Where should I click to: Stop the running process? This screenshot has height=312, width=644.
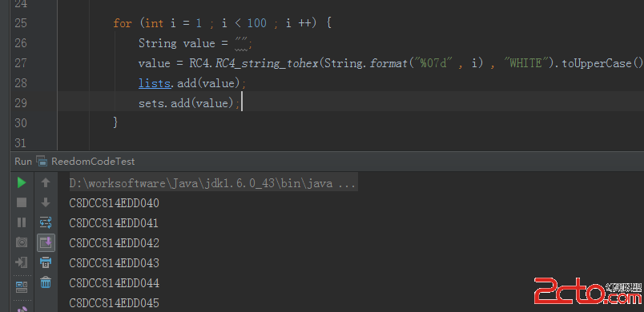[22, 202]
